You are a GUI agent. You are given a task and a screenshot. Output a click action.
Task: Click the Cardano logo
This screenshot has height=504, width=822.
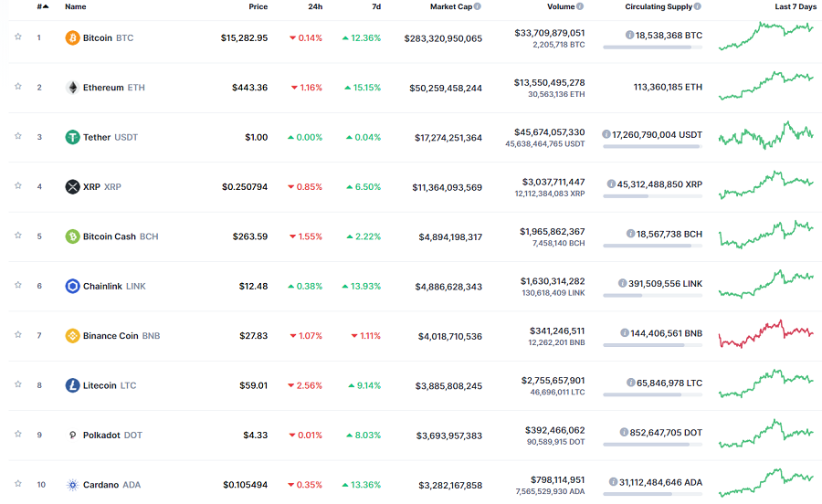tap(72, 485)
